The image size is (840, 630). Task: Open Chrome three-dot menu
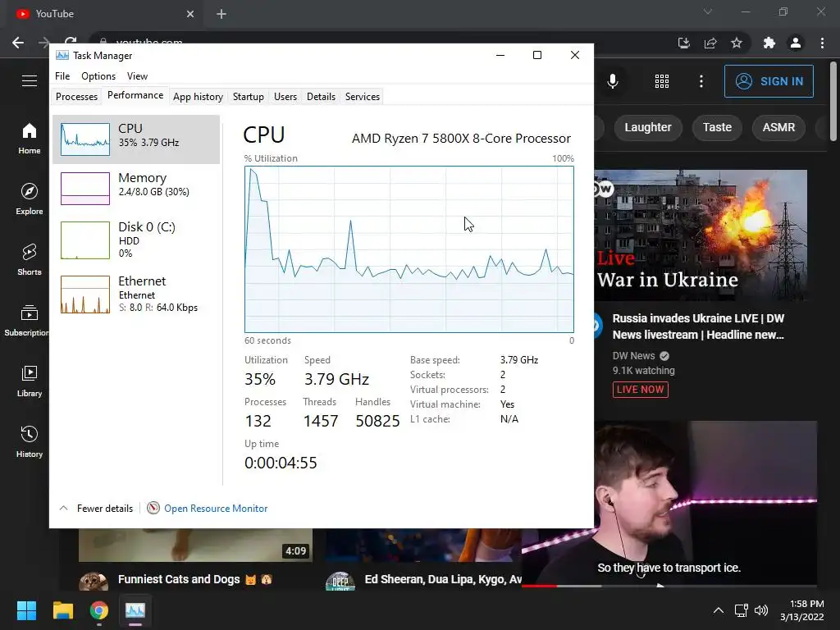[x=822, y=43]
